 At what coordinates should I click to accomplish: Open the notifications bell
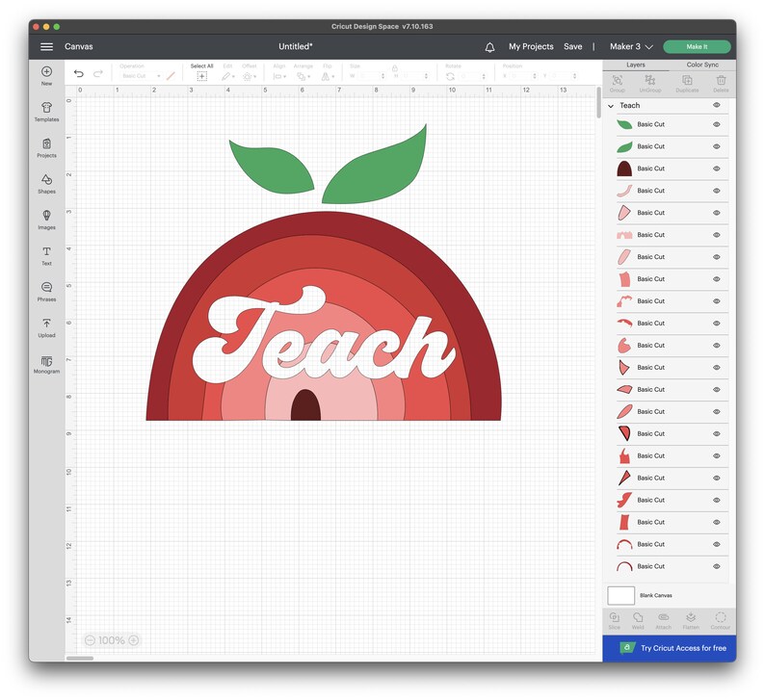tap(489, 47)
